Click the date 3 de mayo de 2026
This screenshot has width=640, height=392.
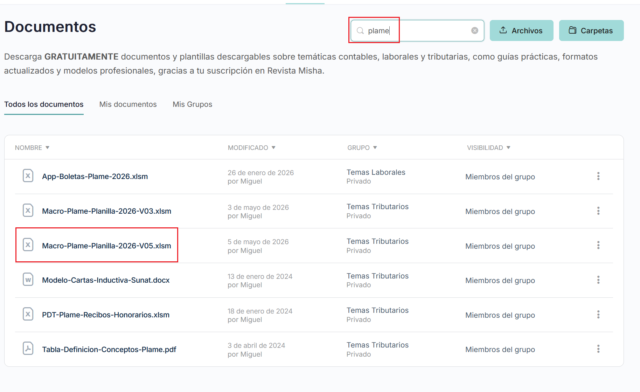pyautogui.click(x=258, y=207)
